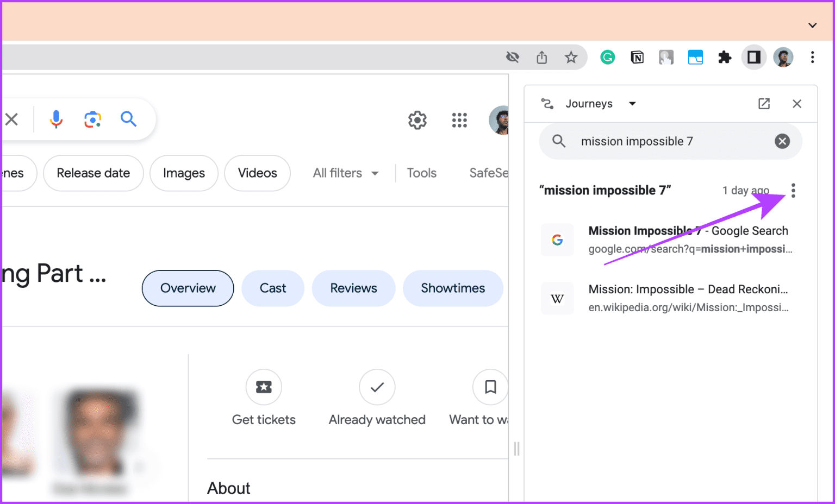Open Chrome's three-dot main menu
The height and width of the screenshot is (504, 835).
click(x=812, y=57)
